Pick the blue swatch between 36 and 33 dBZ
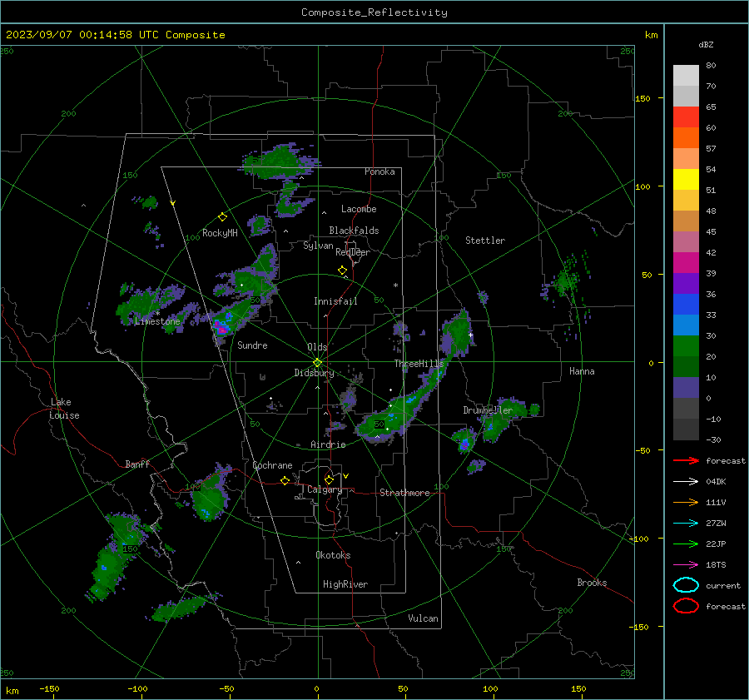The image size is (749, 700). tap(686, 305)
